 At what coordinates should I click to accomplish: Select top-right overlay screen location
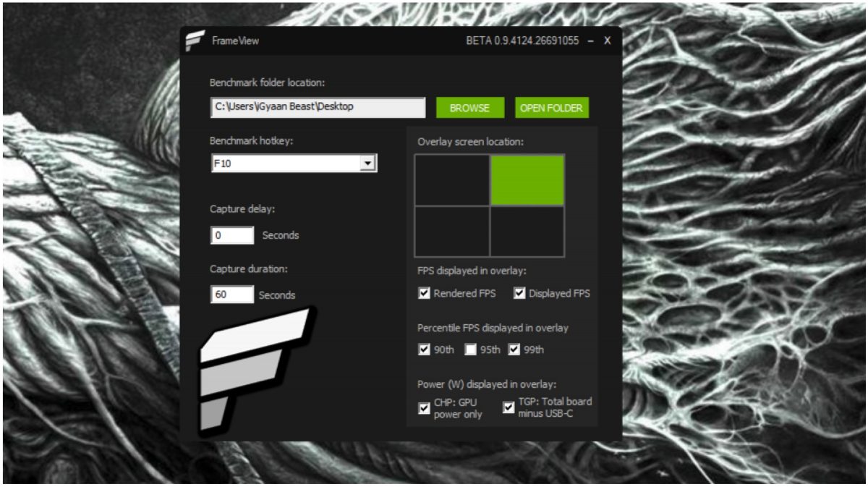click(527, 180)
